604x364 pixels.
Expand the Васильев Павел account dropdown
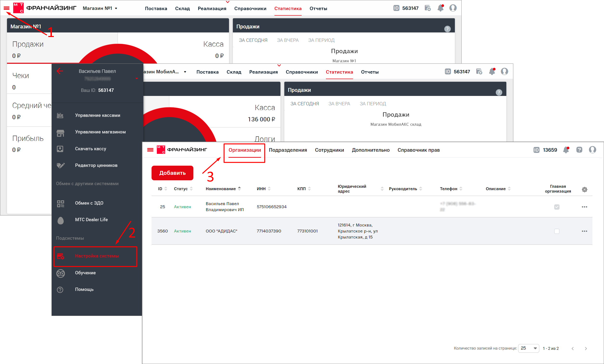click(x=137, y=79)
